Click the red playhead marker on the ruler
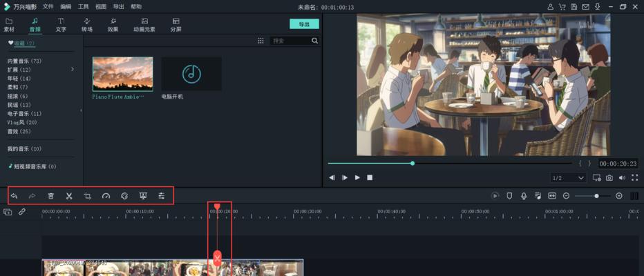Image resolution: width=644 pixels, height=276 pixels. (217, 206)
